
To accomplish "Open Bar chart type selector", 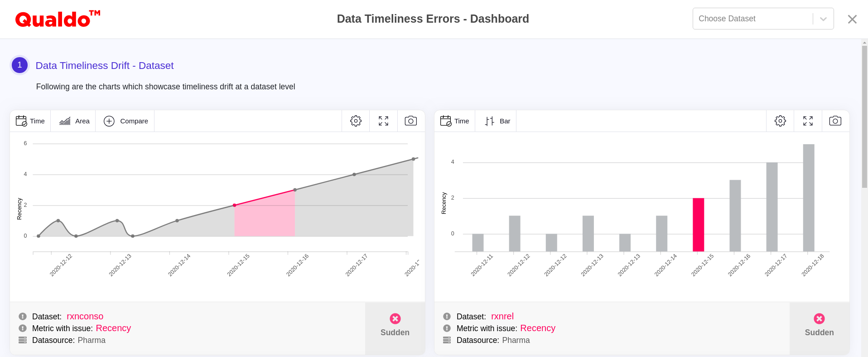I will click(x=497, y=121).
